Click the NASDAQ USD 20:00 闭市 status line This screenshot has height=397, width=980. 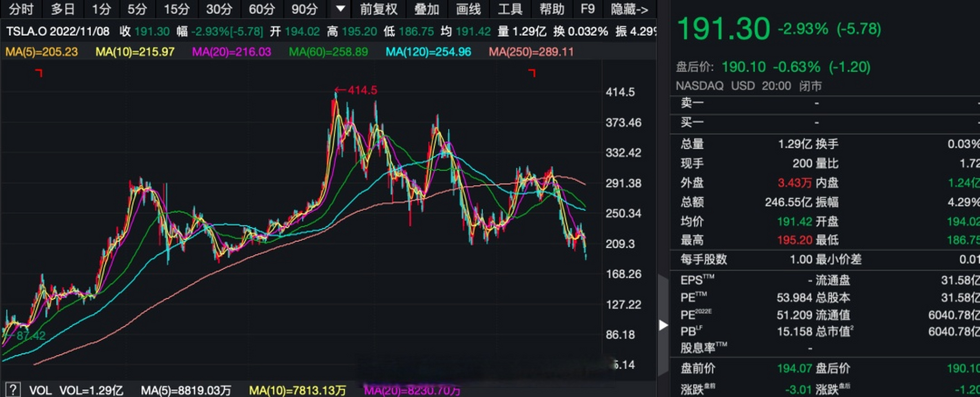[x=749, y=86]
